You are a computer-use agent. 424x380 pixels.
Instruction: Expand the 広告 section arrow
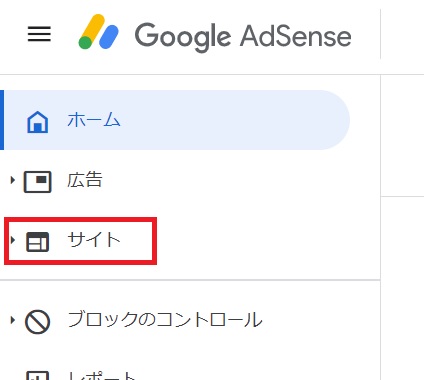[13, 180]
